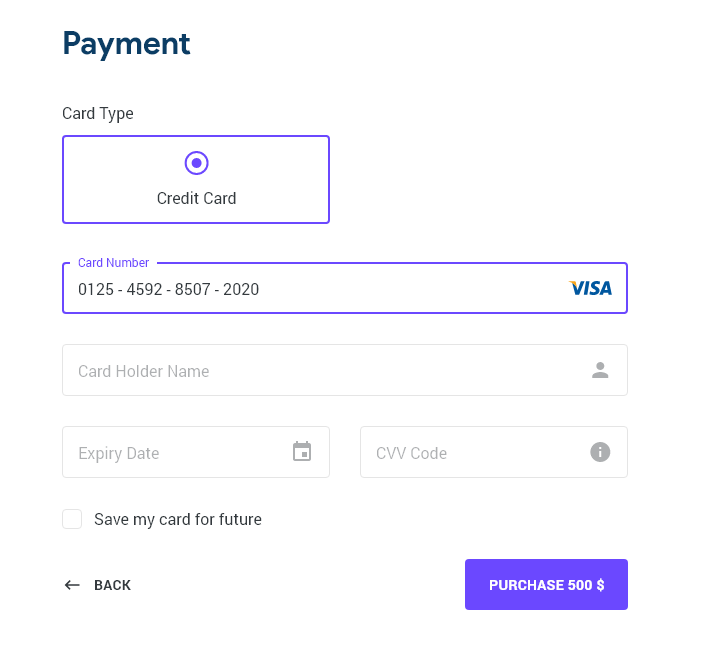Image resolution: width=702 pixels, height=669 pixels.
Task: Open the calendar icon in Expiry Date
Action: (302, 451)
